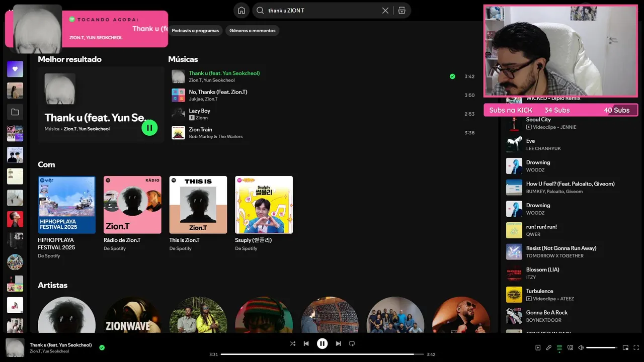
Task: Open the 'Thank u (feat. Yun Seokcheol)' song row
Action: point(323,76)
